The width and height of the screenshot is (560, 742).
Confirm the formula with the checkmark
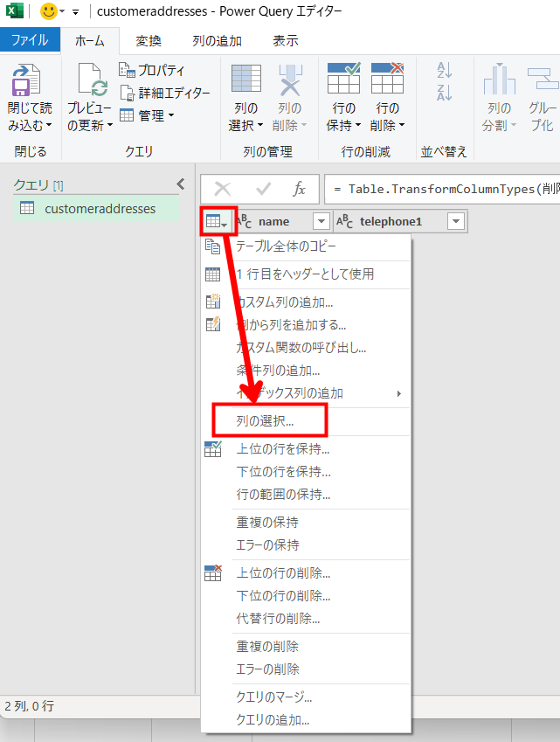pos(263,190)
